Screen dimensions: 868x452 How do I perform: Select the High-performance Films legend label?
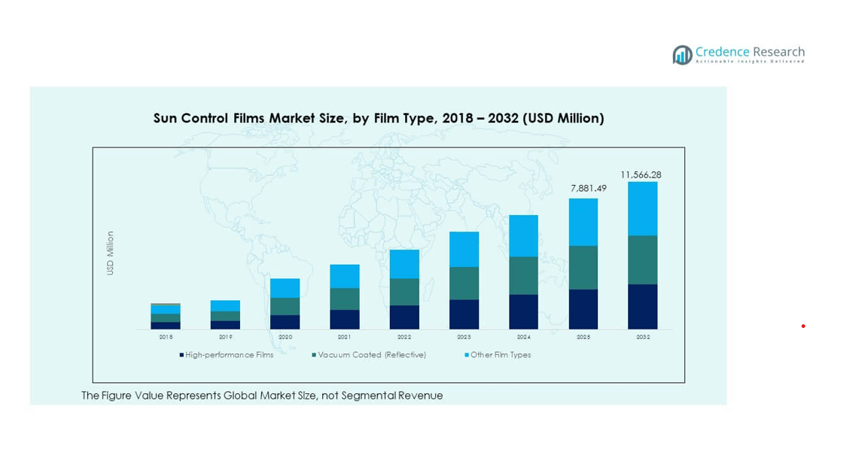[229, 355]
